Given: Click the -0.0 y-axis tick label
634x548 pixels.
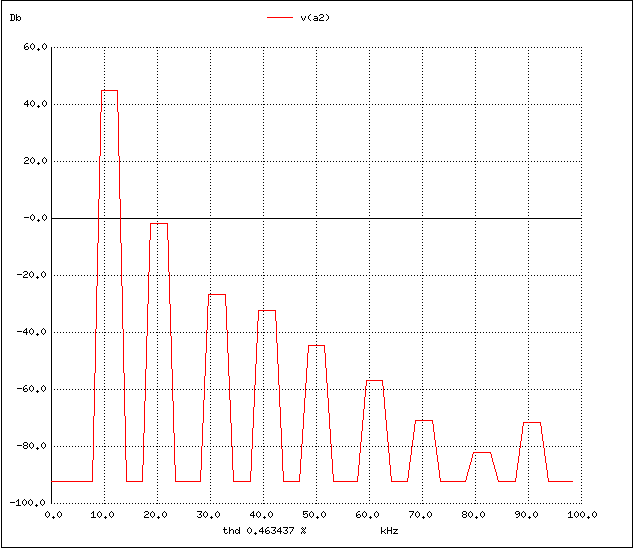Looking at the screenshot, I should pos(36,218).
